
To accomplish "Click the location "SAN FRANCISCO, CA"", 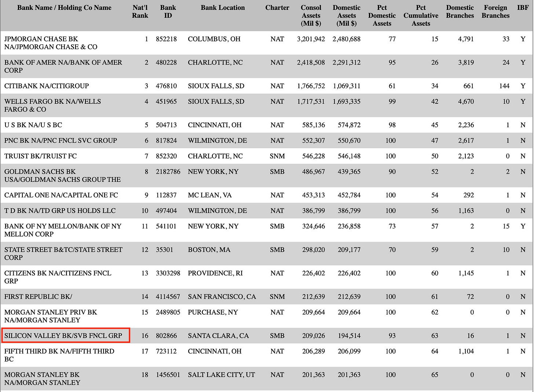I will [x=222, y=297].
